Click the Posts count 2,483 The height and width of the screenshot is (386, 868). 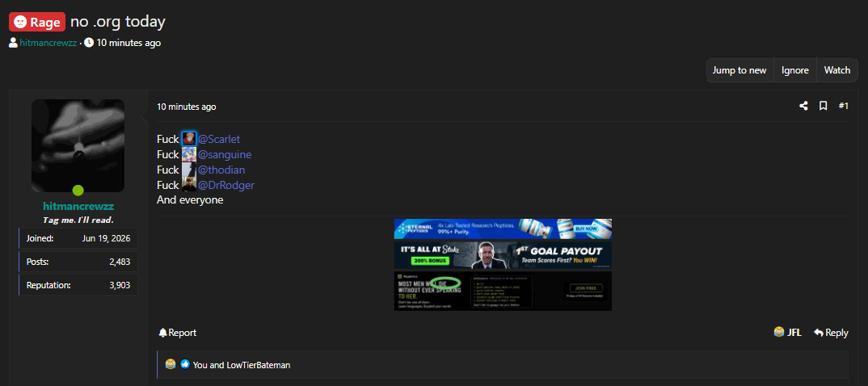tap(120, 262)
